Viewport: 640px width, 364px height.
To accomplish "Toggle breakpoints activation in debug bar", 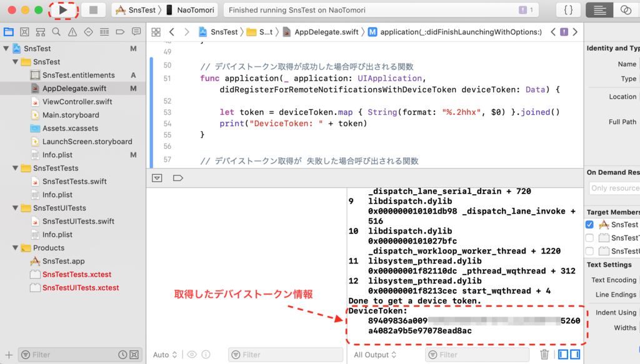I will click(x=178, y=178).
